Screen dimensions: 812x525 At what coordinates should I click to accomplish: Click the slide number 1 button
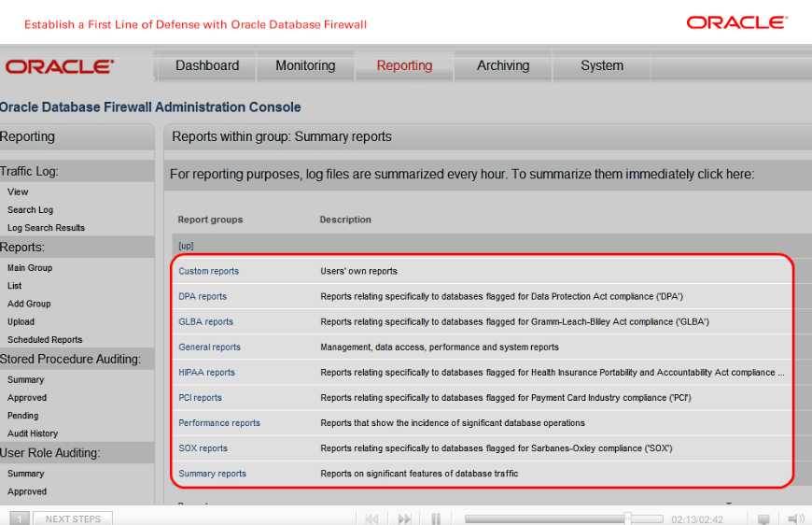coord(20,518)
